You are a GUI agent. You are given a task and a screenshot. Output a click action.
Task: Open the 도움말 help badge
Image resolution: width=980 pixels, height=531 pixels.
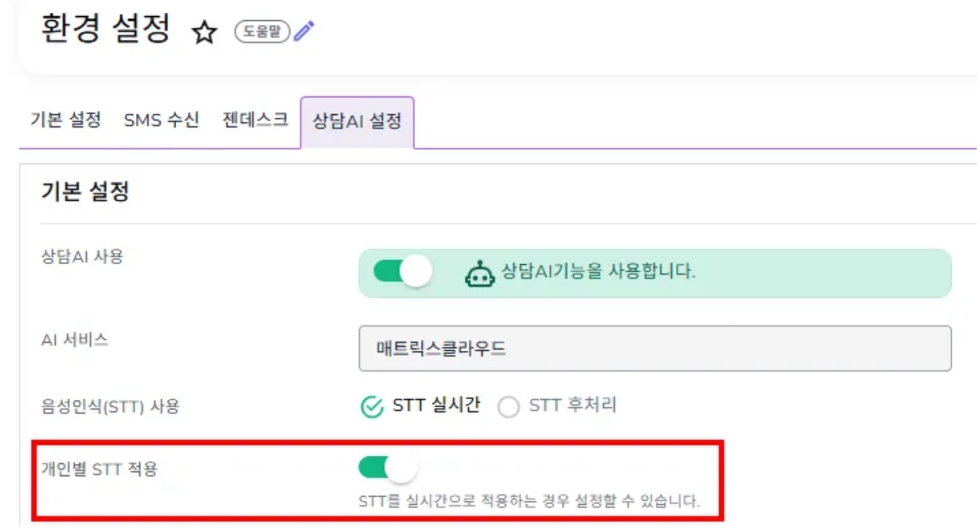[x=262, y=31]
